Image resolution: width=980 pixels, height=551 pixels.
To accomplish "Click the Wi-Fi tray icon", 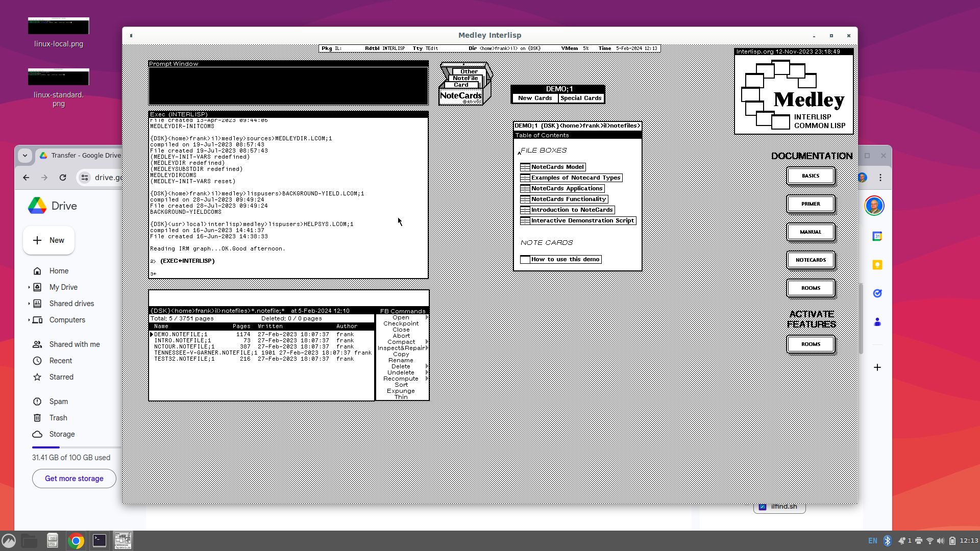I will [929, 541].
